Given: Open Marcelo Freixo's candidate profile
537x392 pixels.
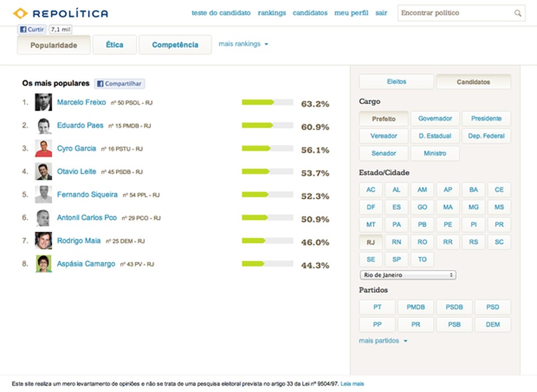Looking at the screenshot, I should (x=82, y=102).
